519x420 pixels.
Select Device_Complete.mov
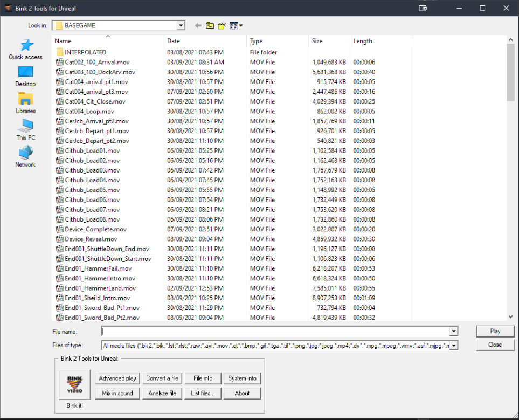pos(95,229)
